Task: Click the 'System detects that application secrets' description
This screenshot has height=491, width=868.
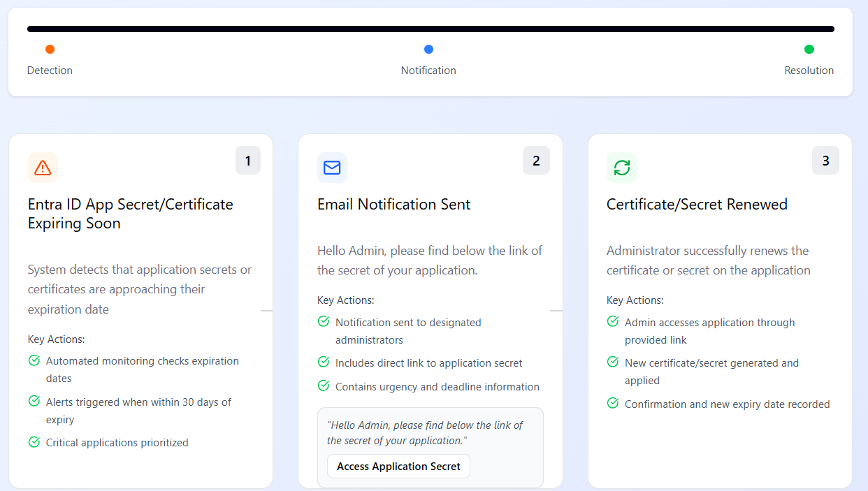Action: tap(140, 289)
